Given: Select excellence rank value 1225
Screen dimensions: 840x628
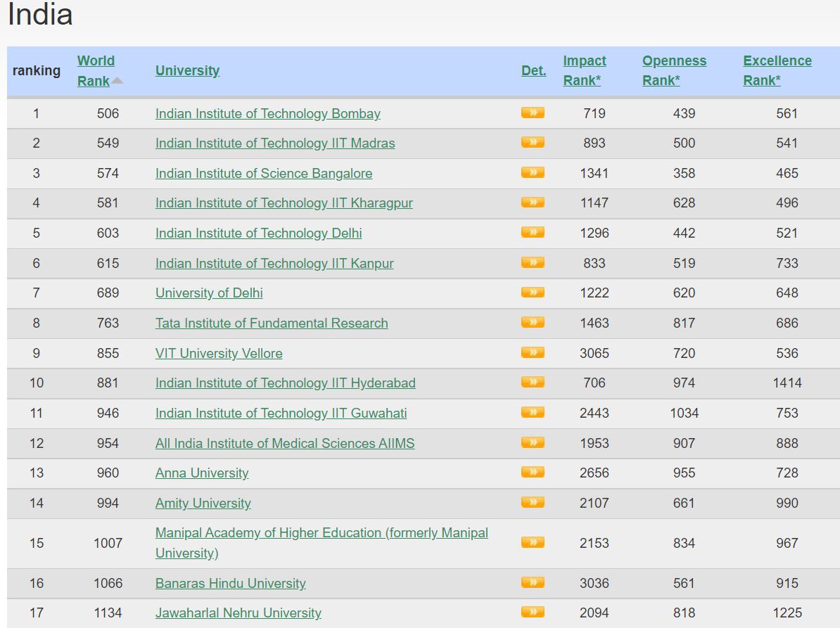Looking at the screenshot, I should click(x=787, y=613).
